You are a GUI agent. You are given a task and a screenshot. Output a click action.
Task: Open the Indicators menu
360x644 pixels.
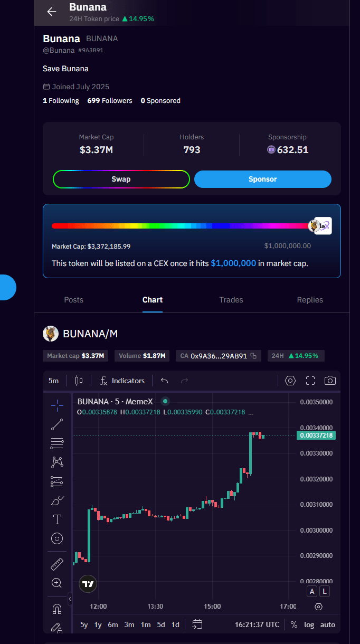click(x=122, y=381)
